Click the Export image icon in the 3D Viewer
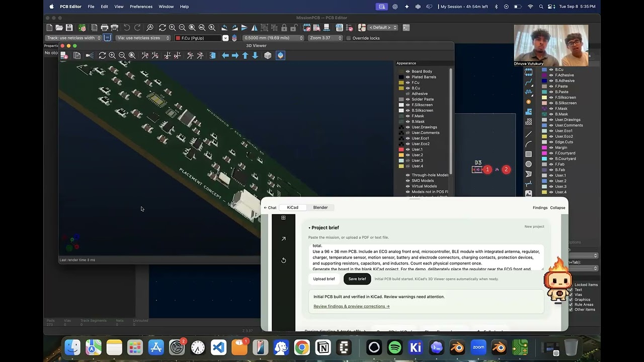The width and height of the screenshot is (644, 362). (77, 55)
